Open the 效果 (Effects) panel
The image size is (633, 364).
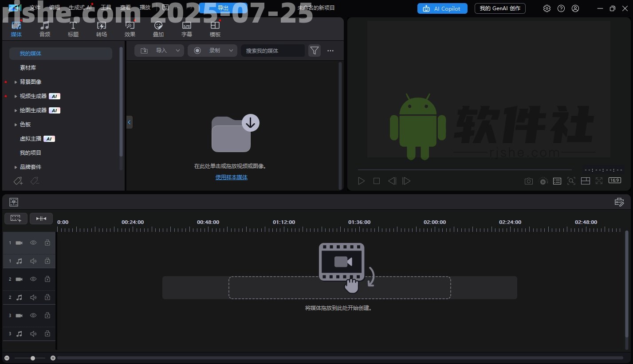point(130,28)
